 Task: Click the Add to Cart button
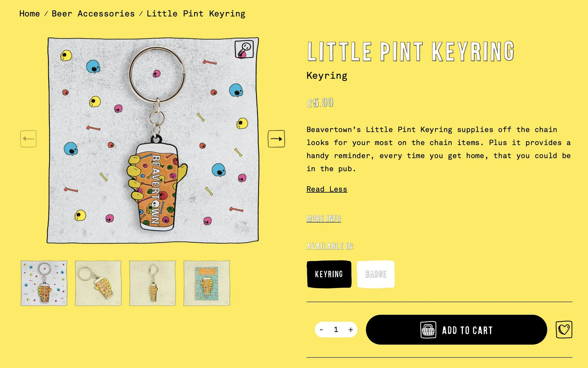[456, 330]
